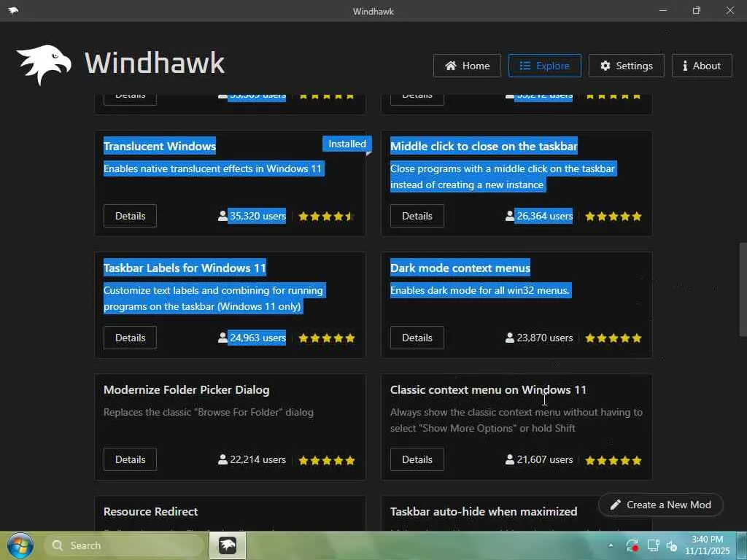The image size is (747, 560).
Task: Open the About tab
Action: [x=702, y=66]
